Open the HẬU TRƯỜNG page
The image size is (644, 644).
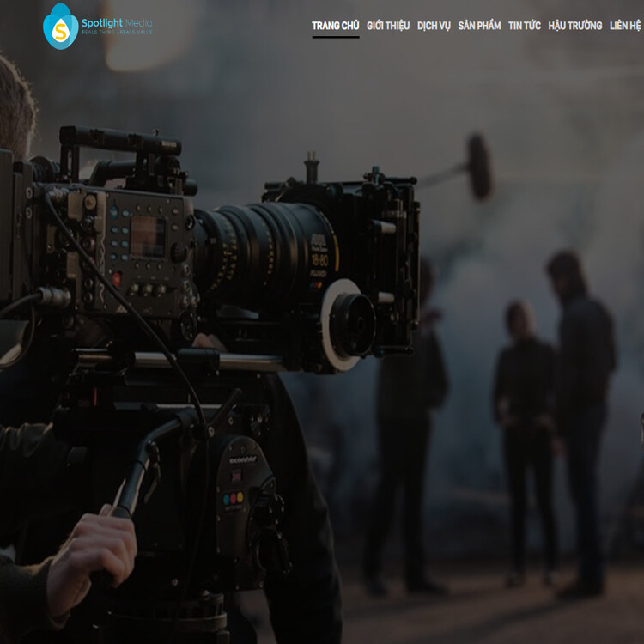(x=575, y=26)
